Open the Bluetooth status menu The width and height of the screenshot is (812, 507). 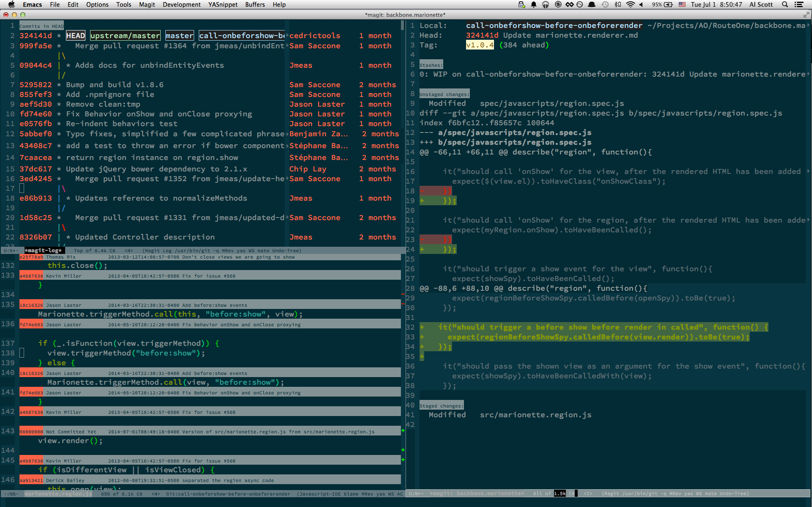(x=618, y=5)
